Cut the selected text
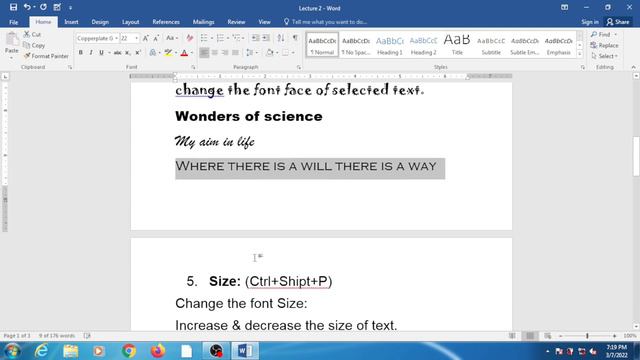This screenshot has height=360, width=640. 32,34
